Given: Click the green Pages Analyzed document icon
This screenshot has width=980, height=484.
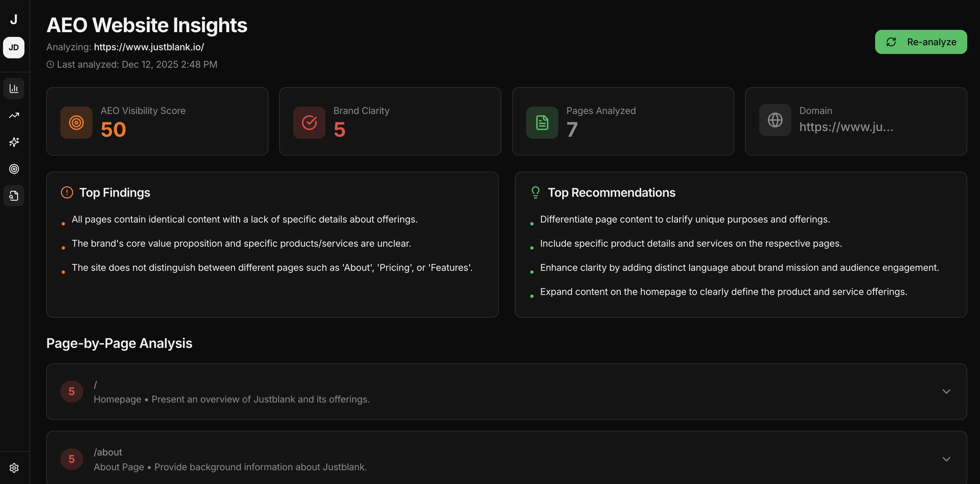Looking at the screenshot, I should [x=542, y=123].
